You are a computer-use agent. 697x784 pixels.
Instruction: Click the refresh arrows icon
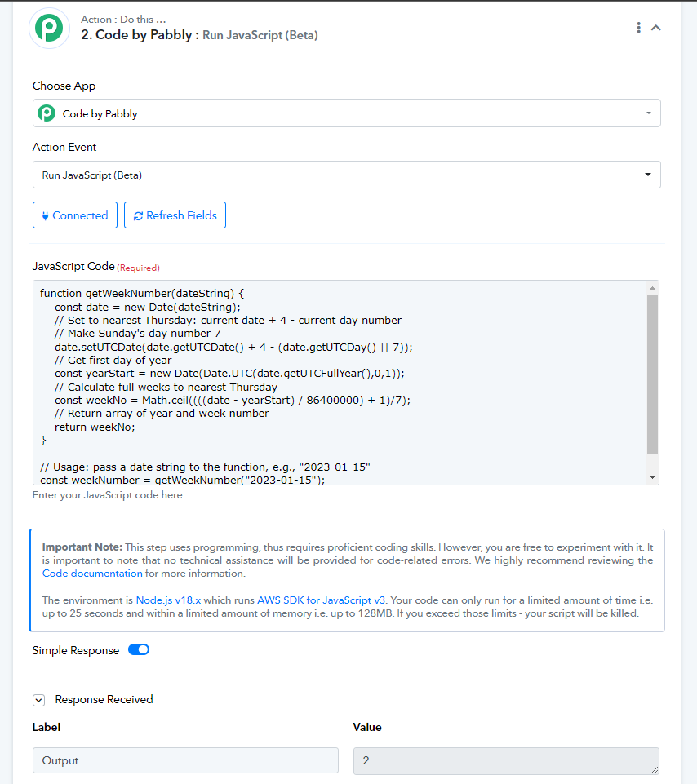point(138,216)
